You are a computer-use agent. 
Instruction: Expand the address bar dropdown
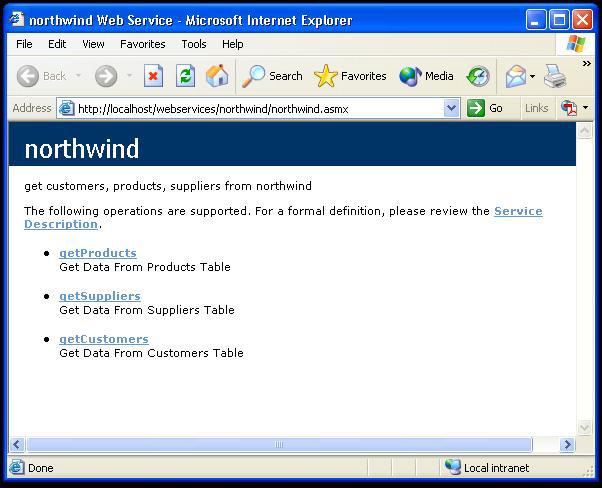[x=452, y=108]
